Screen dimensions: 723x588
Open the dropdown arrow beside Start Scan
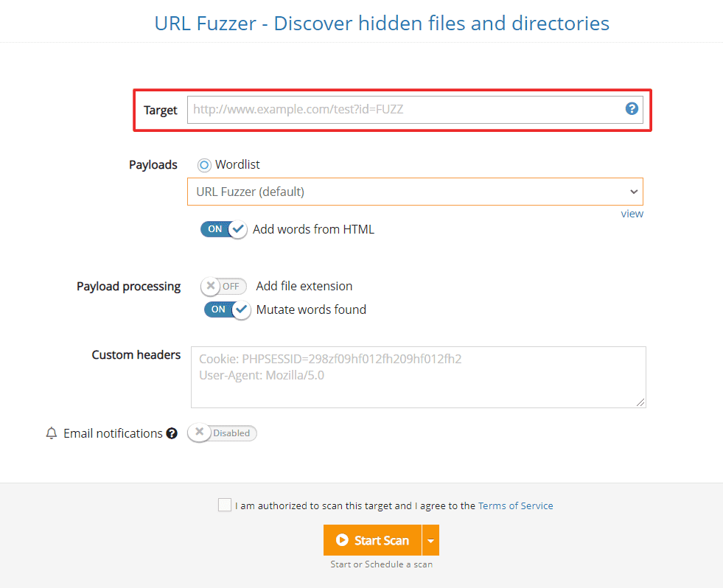pos(431,540)
